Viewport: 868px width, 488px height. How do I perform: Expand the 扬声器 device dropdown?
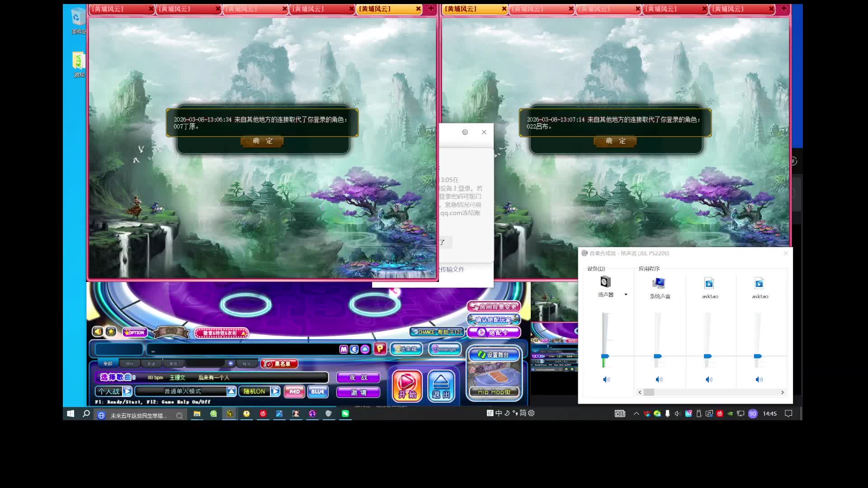pyautogui.click(x=626, y=295)
